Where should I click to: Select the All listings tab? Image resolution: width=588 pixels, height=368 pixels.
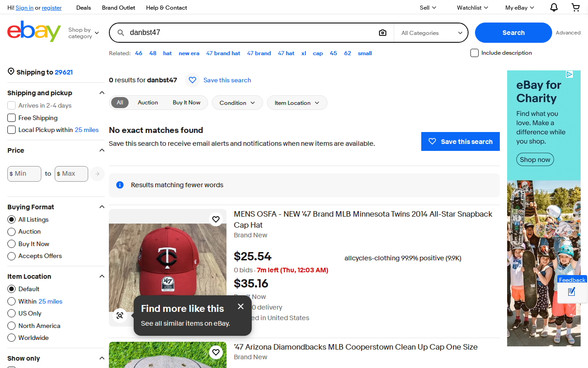tap(120, 103)
